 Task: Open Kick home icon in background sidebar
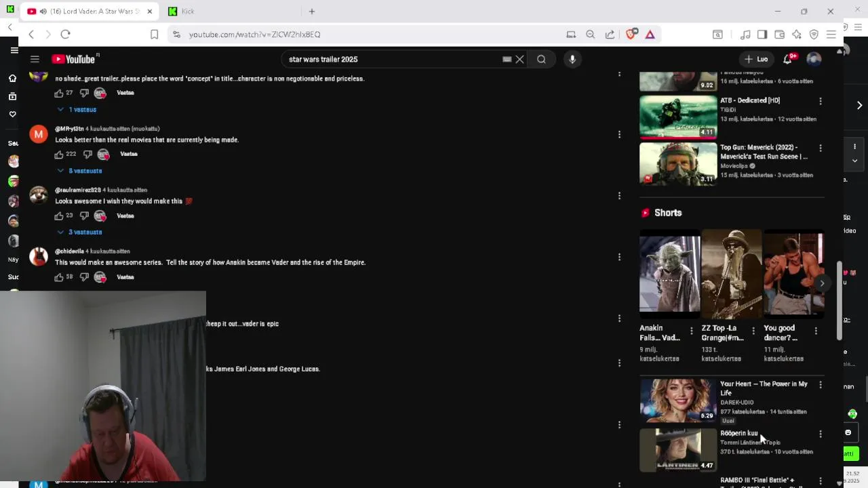12,78
